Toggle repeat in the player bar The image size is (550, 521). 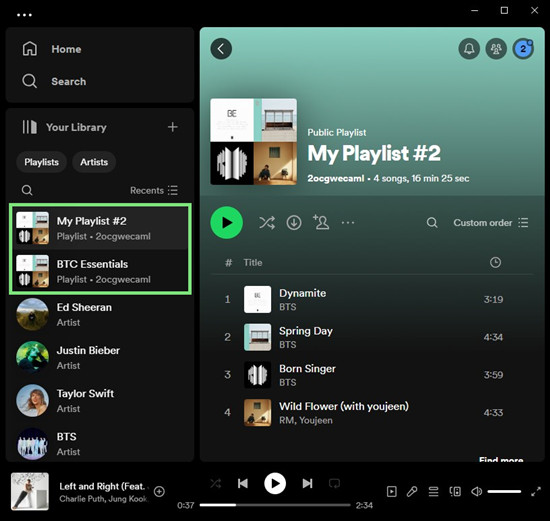(334, 483)
